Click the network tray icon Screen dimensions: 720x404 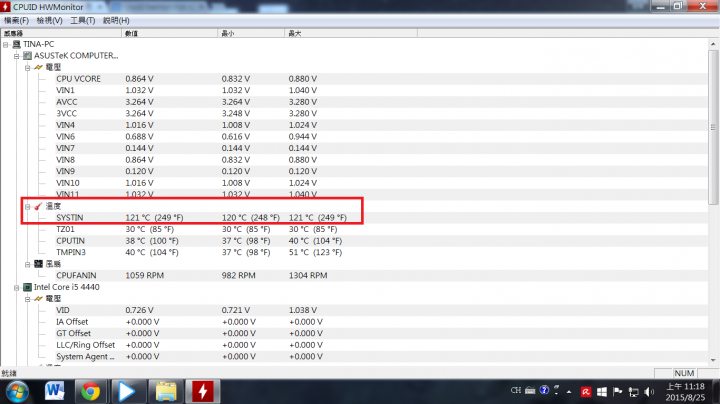634,392
